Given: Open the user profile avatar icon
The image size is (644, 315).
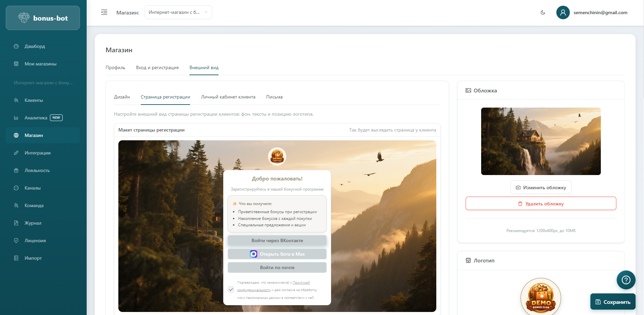Looking at the screenshot, I should [563, 12].
